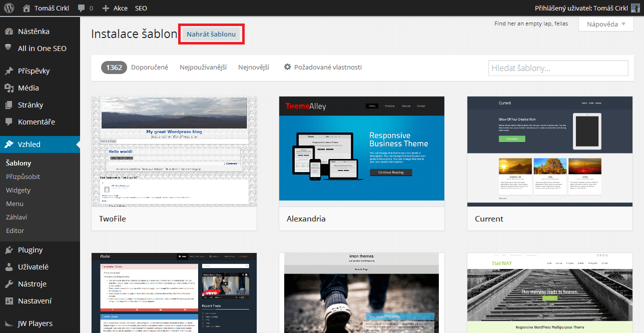This screenshot has height=333, width=644.
Task: Click the Vzhled paintbrush icon
Action: click(x=9, y=144)
